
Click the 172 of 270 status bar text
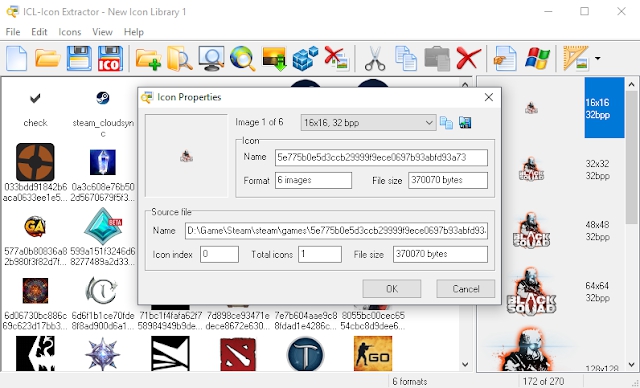543,381
